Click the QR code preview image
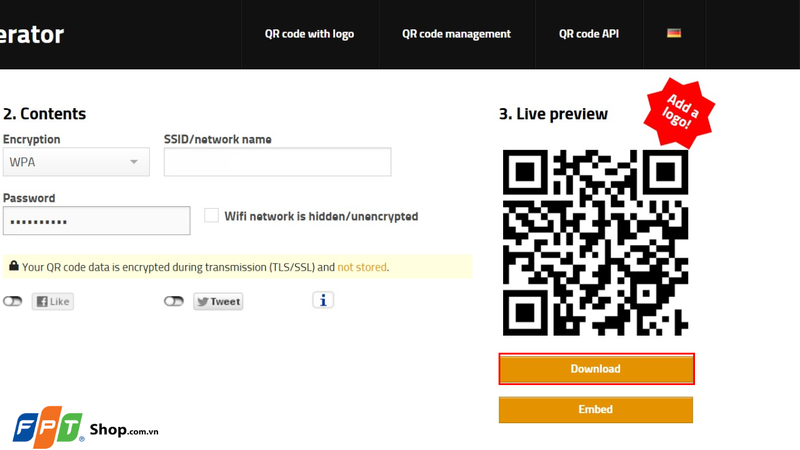Viewport: 800px width, 450px height. [595, 242]
